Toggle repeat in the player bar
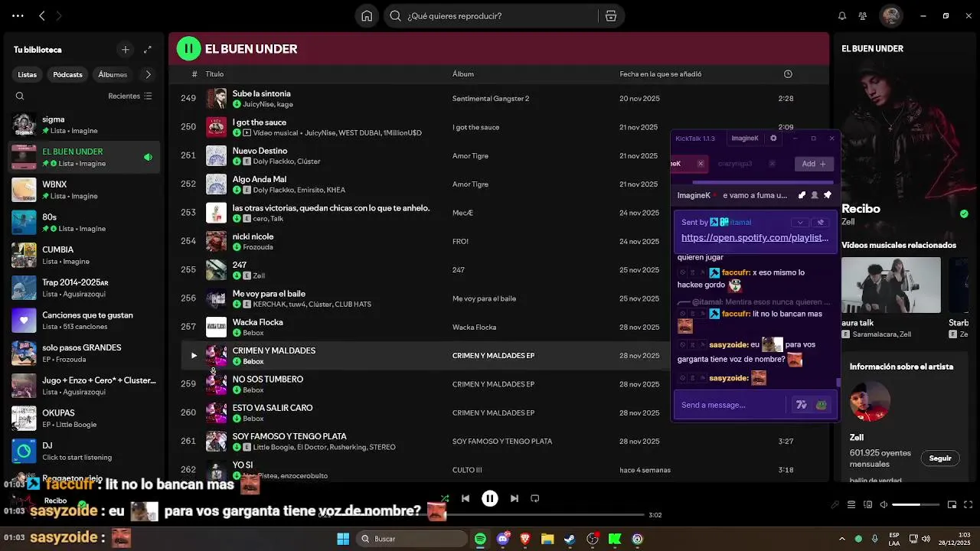This screenshot has height=551, width=980. (535, 499)
